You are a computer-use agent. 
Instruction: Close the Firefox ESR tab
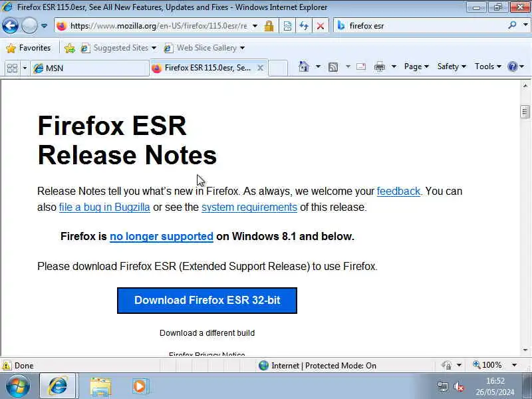(260, 68)
